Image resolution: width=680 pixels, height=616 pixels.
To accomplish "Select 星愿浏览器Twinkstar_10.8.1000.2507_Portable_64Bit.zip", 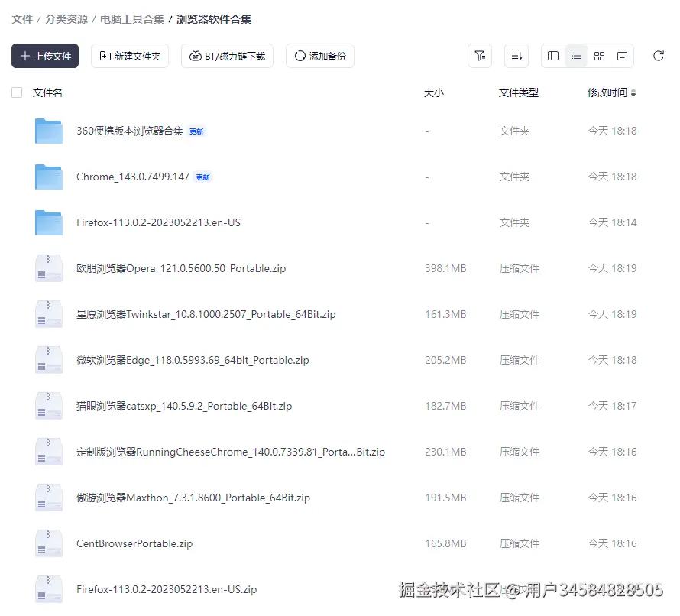I will click(x=206, y=315).
